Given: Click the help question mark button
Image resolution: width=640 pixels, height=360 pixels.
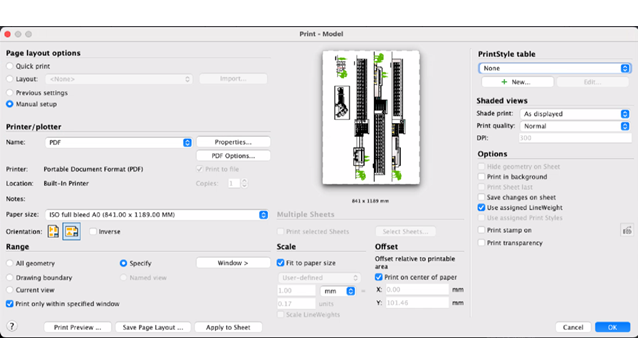Looking at the screenshot, I should click(12, 326).
